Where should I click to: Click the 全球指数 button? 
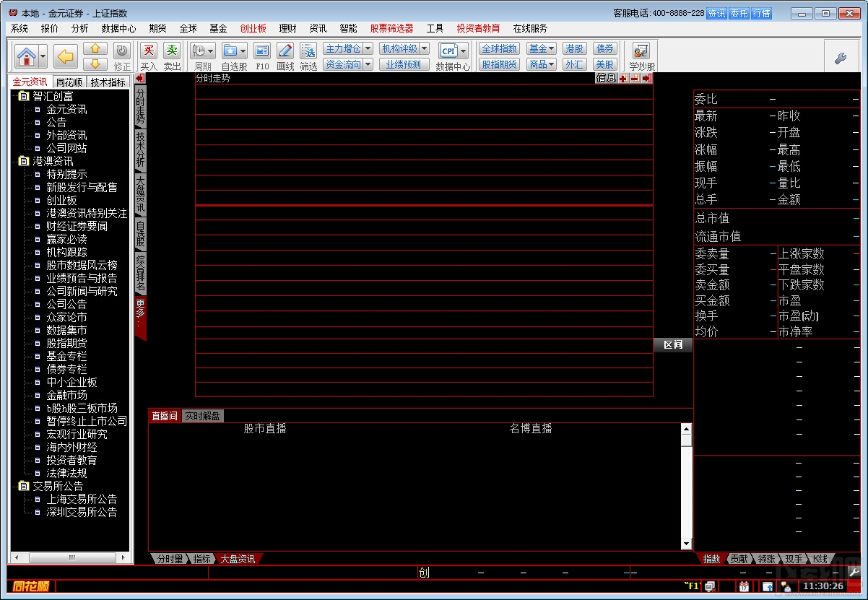tap(499, 48)
